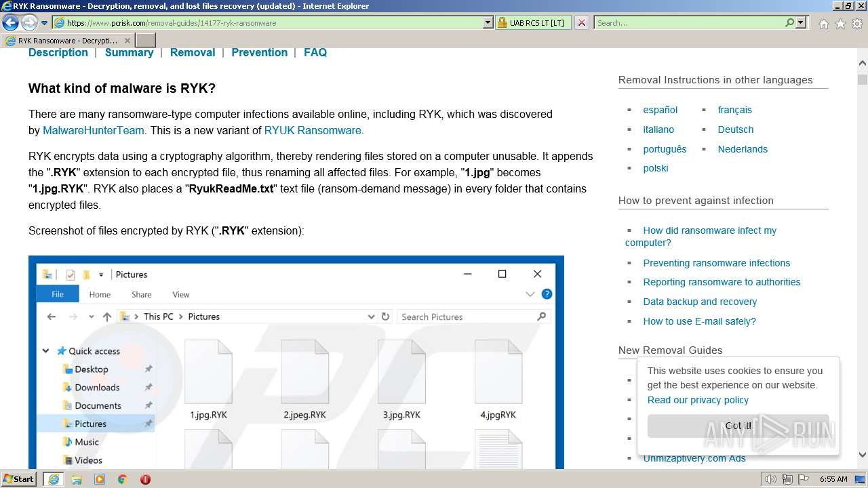
Task: Jump to the Removal section
Action: tap(193, 52)
